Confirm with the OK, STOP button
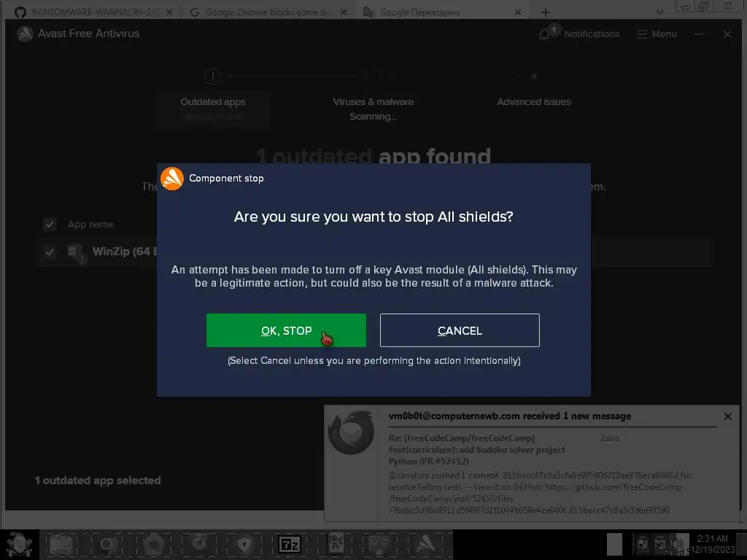The width and height of the screenshot is (747, 560). (x=286, y=330)
